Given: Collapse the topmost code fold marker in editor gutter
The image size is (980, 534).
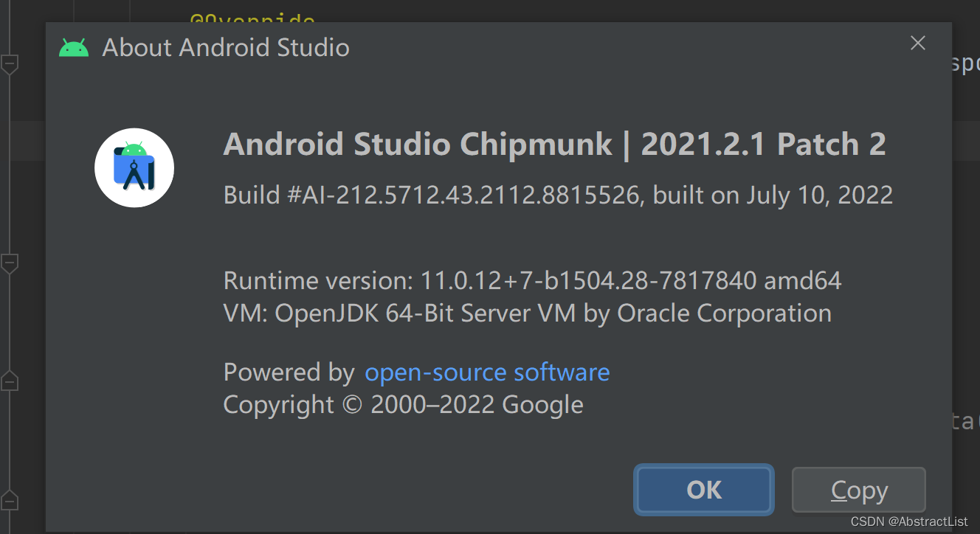Looking at the screenshot, I should pyautogui.click(x=9, y=64).
